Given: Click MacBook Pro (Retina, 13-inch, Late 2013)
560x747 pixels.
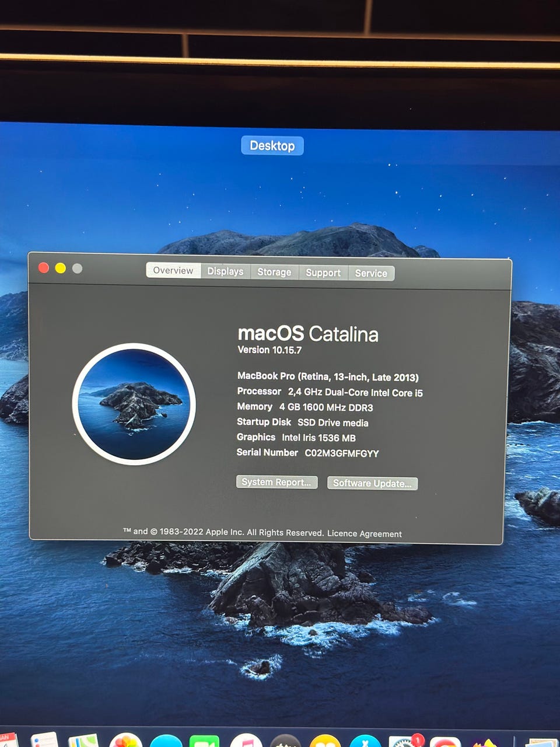Looking at the screenshot, I should 328,377.
